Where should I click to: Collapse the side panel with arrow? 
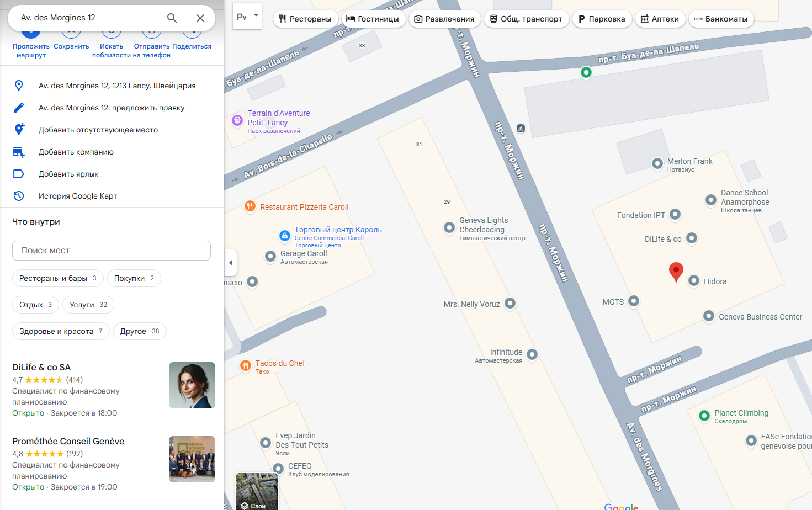231,263
